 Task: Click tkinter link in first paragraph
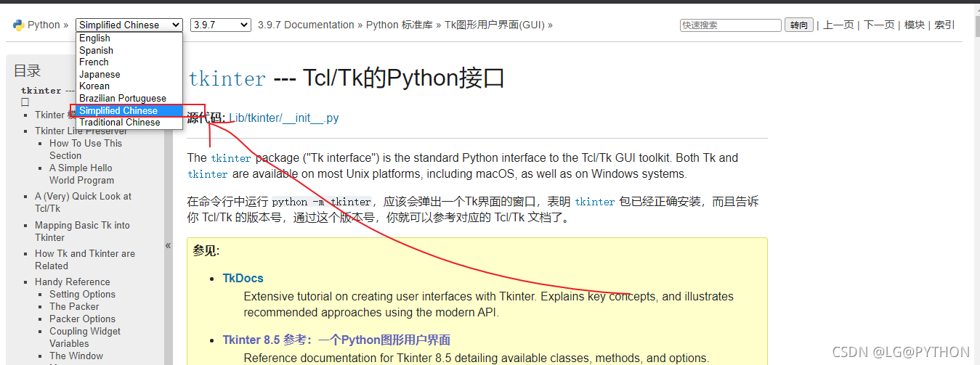point(231,158)
